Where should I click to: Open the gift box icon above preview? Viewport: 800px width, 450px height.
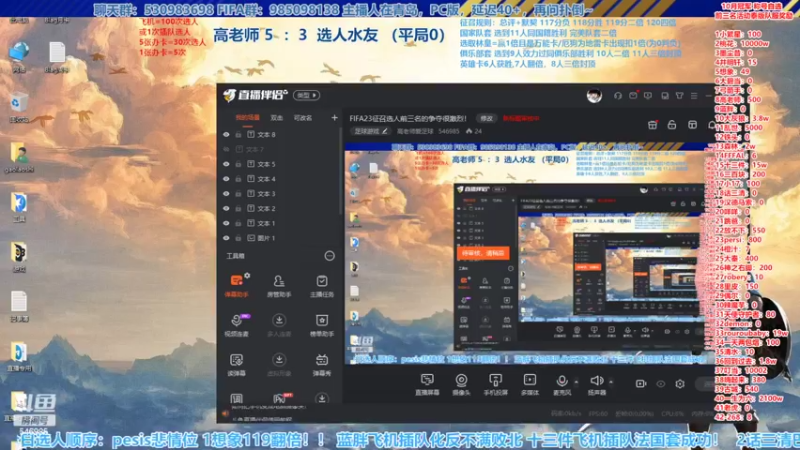[652, 124]
